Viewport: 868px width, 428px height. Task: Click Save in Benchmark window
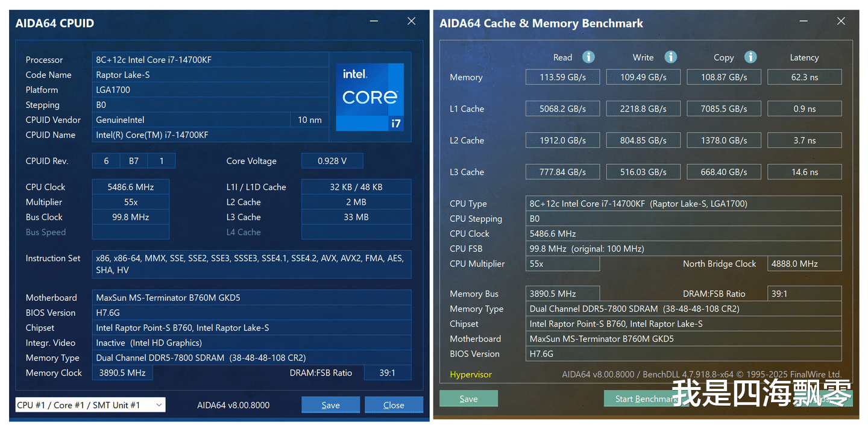468,398
